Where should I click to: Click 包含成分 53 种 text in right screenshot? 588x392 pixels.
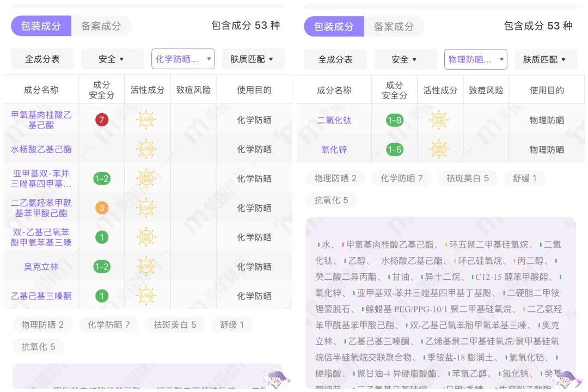pos(538,26)
